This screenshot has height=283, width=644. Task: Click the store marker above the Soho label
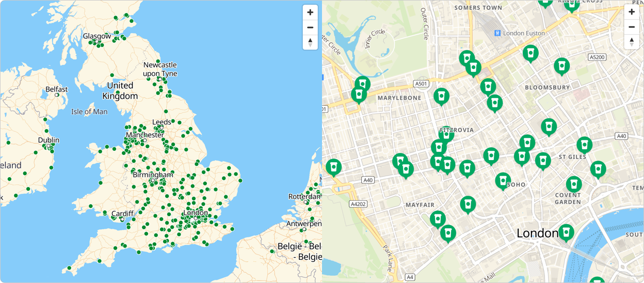pyautogui.click(x=503, y=180)
